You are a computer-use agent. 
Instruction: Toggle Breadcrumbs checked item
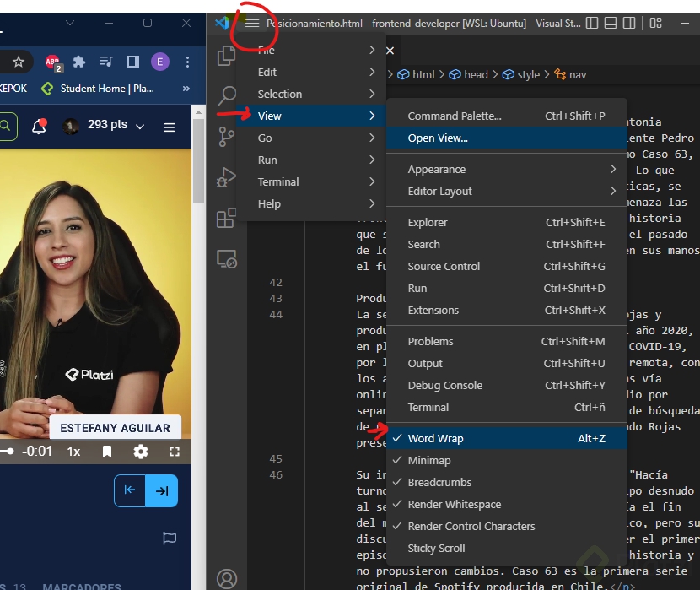pos(507,482)
